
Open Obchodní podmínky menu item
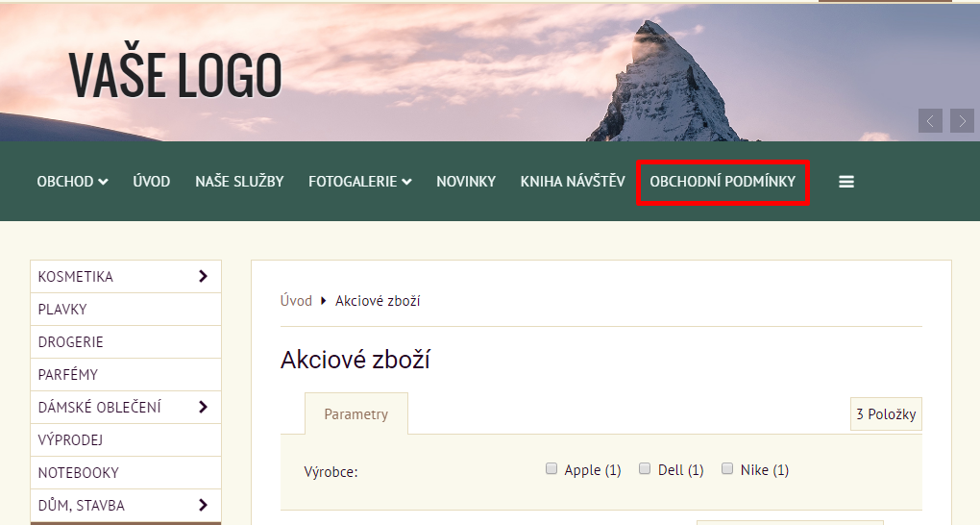tap(723, 182)
